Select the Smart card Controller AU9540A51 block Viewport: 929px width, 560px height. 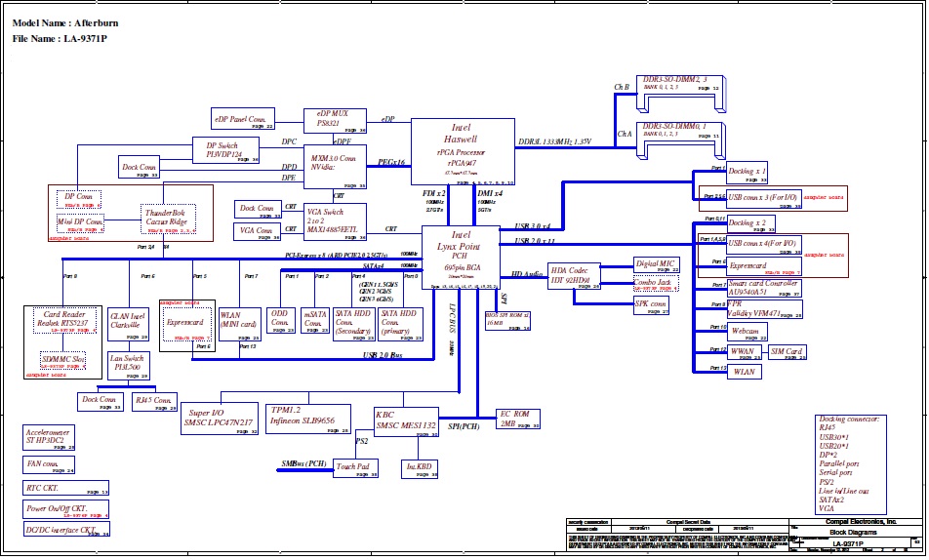pyautogui.click(x=764, y=288)
